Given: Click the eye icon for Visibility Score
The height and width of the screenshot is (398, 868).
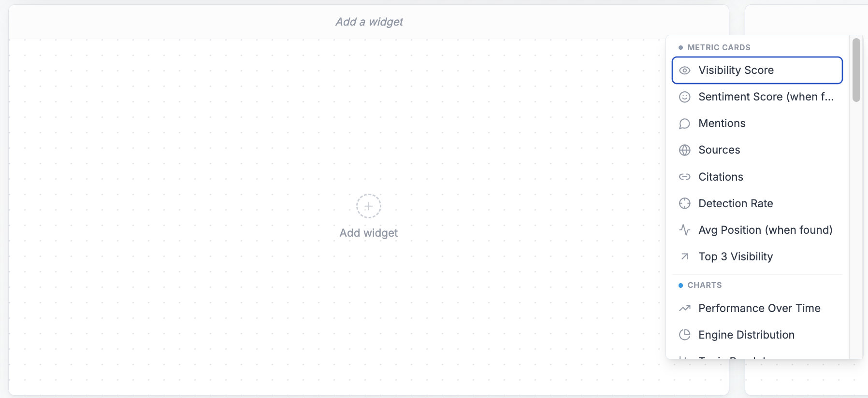Looking at the screenshot, I should (x=684, y=71).
